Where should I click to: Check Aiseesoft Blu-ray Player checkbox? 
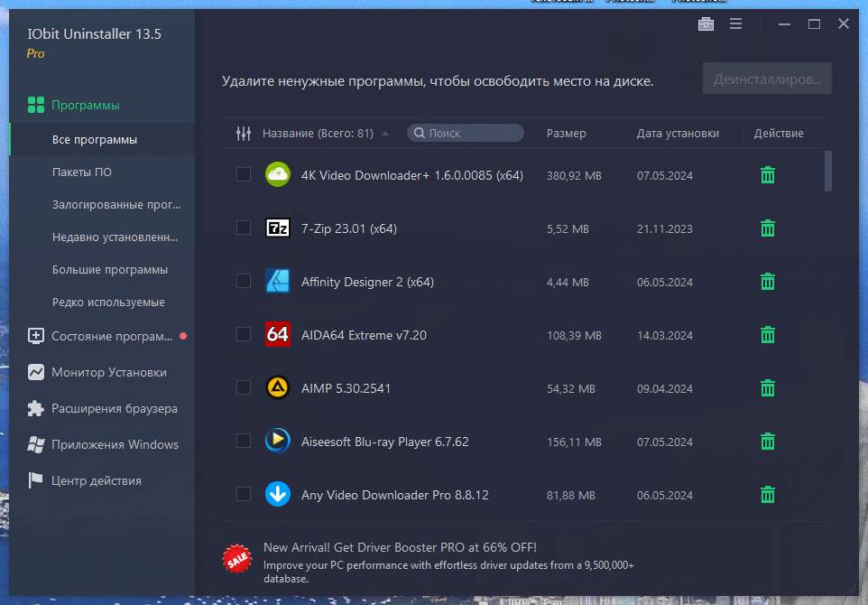(244, 441)
